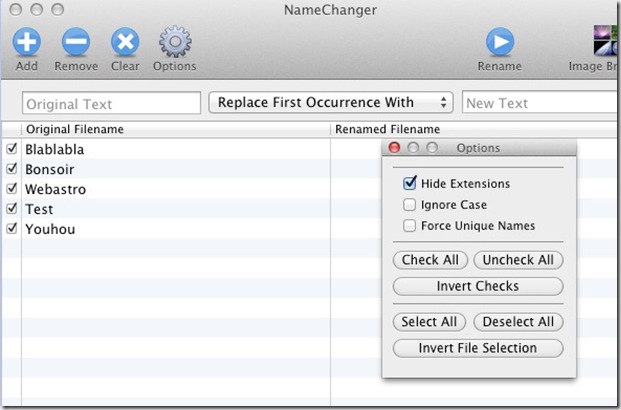Click the Invert File Selection button
Screen dimensions: 621x410
[478, 348]
